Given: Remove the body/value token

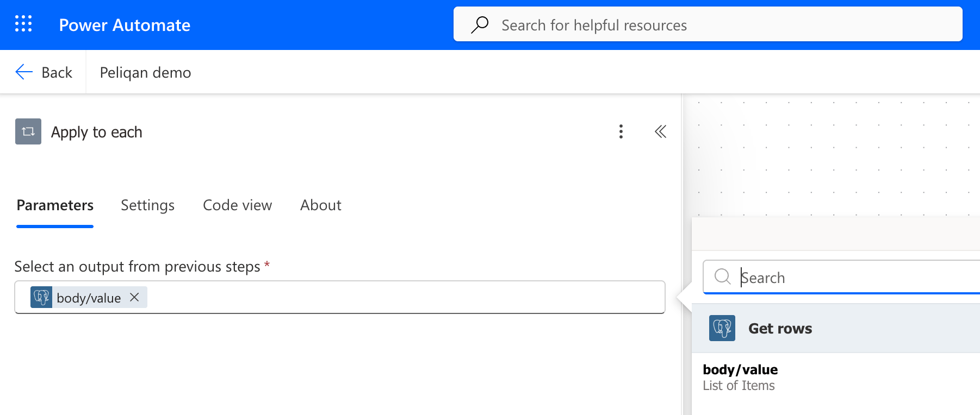Looking at the screenshot, I should [134, 297].
